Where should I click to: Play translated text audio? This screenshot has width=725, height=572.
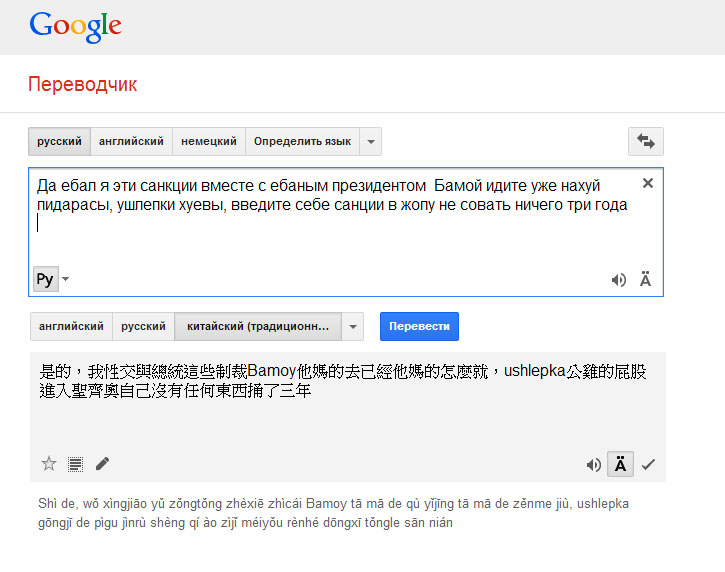594,465
